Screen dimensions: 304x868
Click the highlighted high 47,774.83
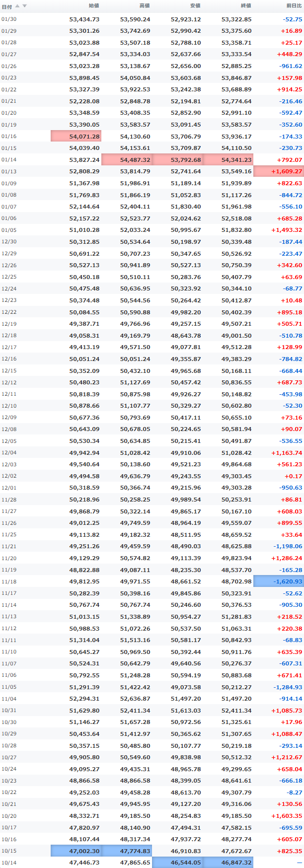tap(127, 851)
